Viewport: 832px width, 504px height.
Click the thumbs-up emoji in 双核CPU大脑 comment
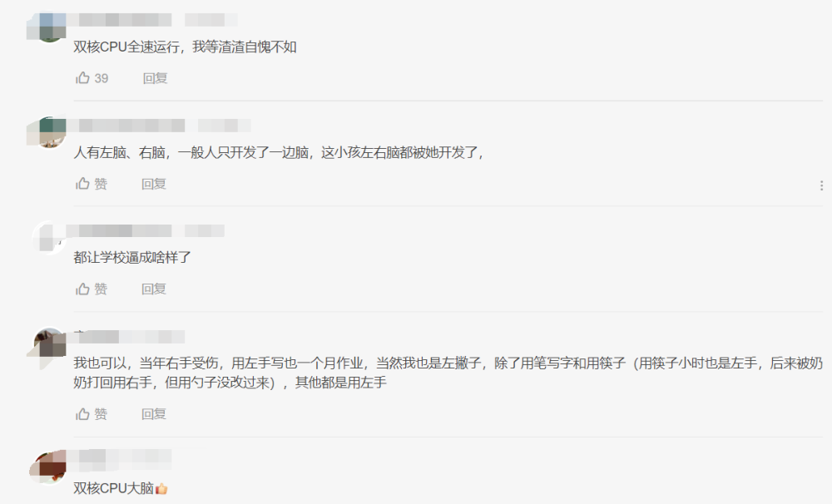pos(161,489)
